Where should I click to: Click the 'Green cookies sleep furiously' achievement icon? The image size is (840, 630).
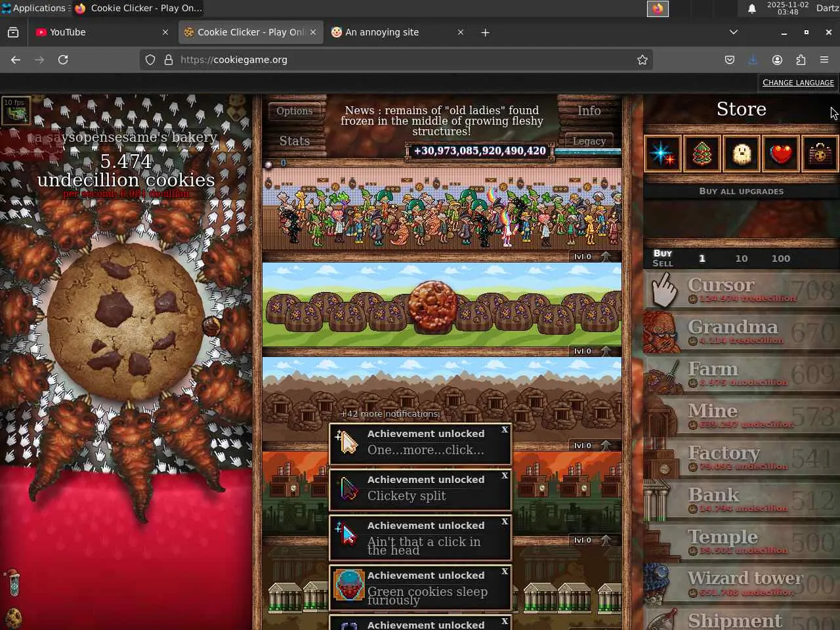coord(348,585)
